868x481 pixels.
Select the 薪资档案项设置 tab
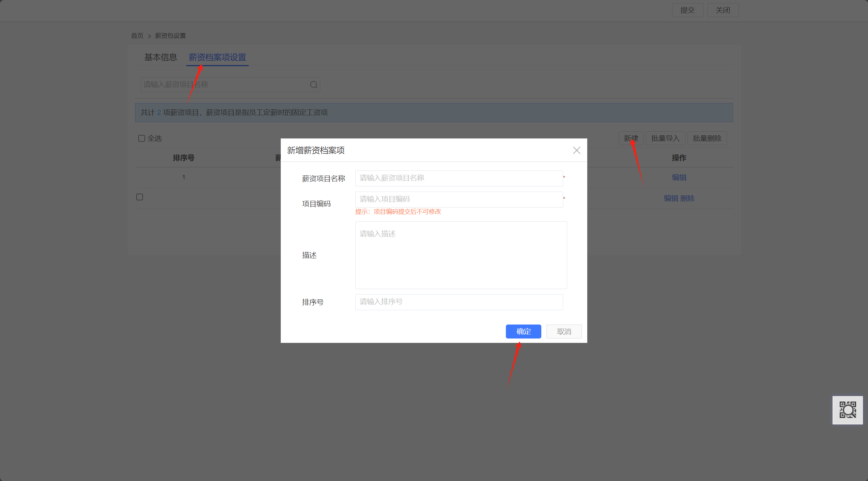217,57
